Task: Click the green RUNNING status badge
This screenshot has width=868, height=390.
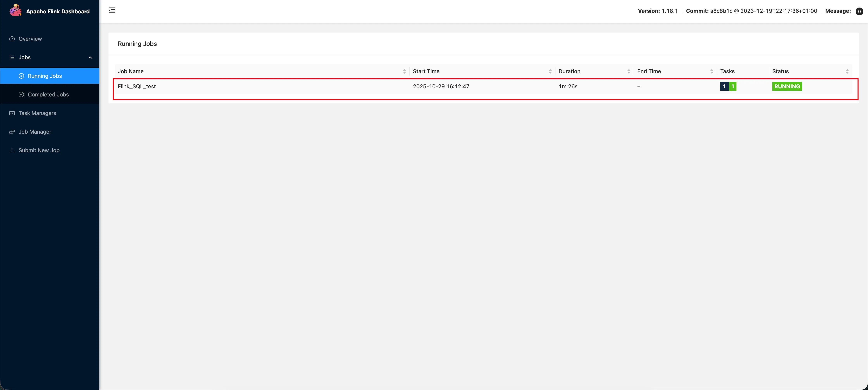Action: (x=787, y=87)
